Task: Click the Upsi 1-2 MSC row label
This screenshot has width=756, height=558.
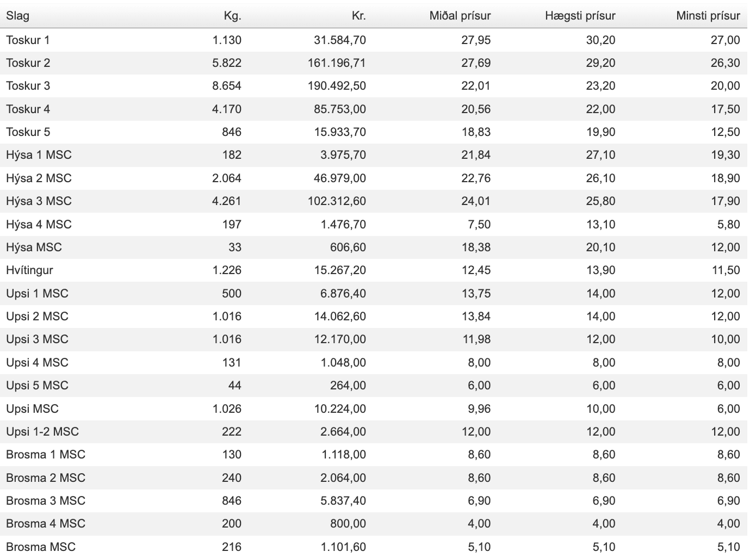Action: pyautogui.click(x=42, y=432)
